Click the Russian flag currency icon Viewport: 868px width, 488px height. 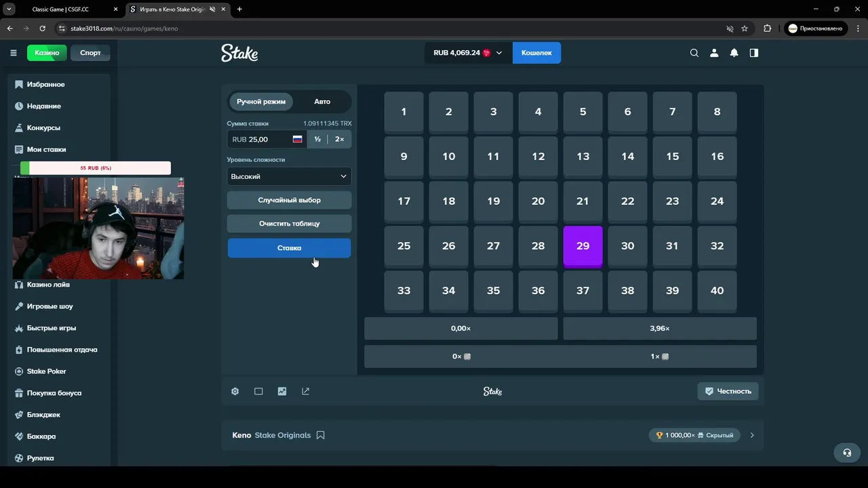[297, 139]
